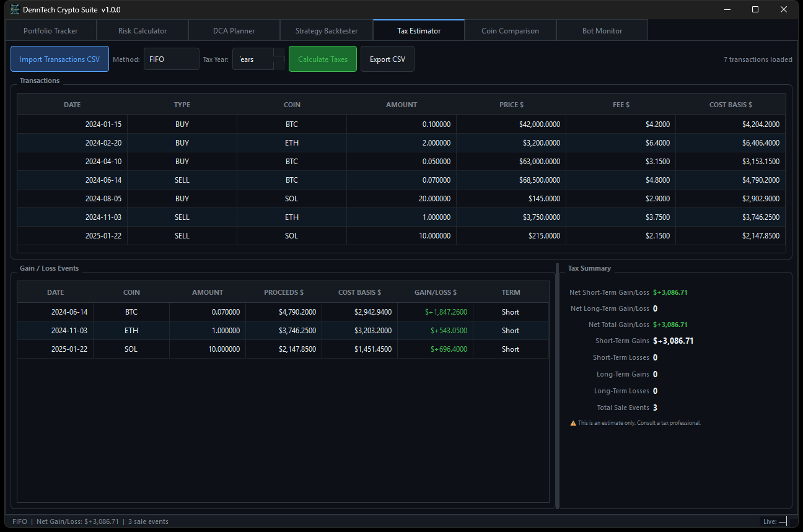Click the Calculate Taxes button
The image size is (803, 532).
coord(323,59)
